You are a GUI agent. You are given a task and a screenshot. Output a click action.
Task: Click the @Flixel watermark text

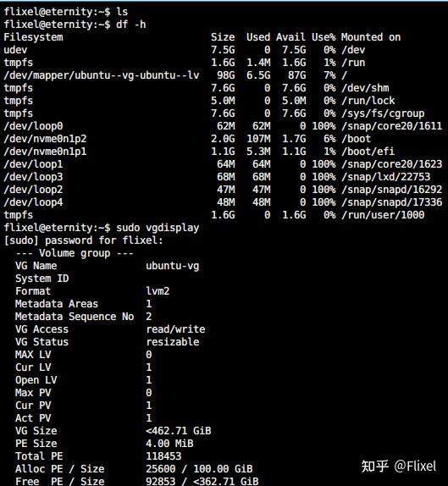pos(415,467)
